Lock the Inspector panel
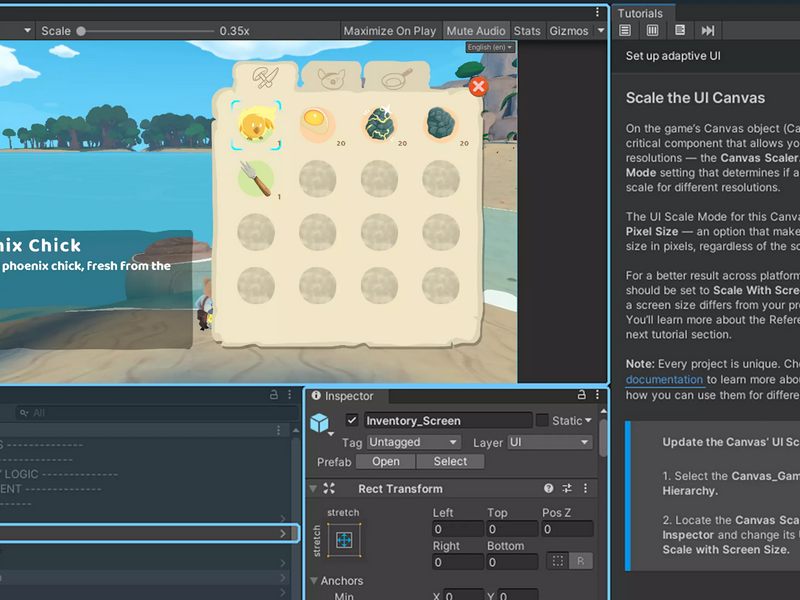The width and height of the screenshot is (800, 600). [582, 395]
